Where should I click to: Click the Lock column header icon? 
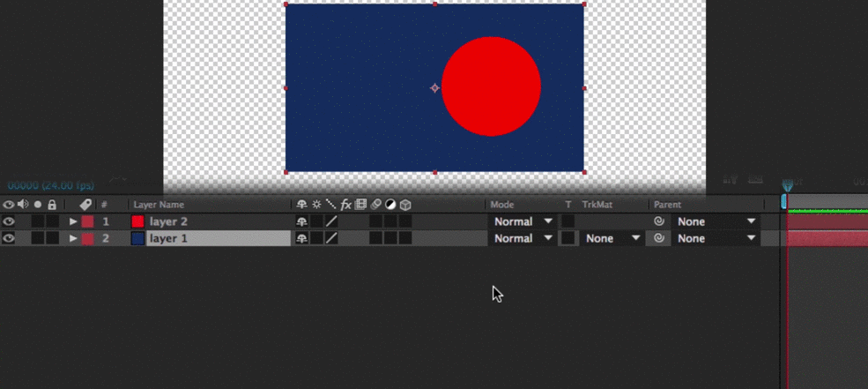pos(52,205)
